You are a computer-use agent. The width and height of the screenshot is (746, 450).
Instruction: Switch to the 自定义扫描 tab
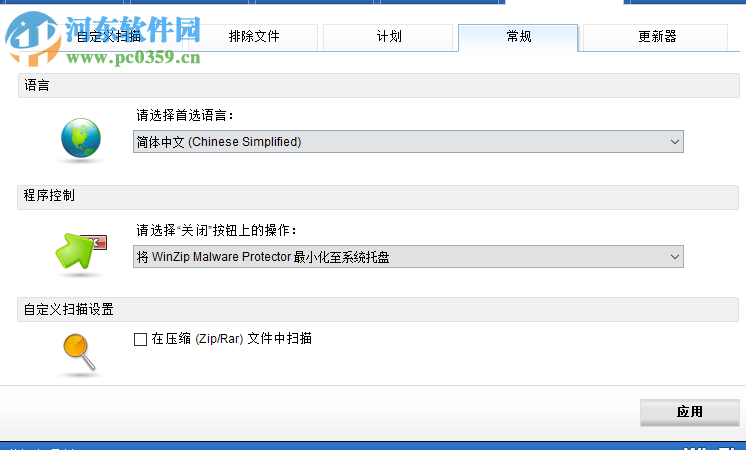click(109, 37)
